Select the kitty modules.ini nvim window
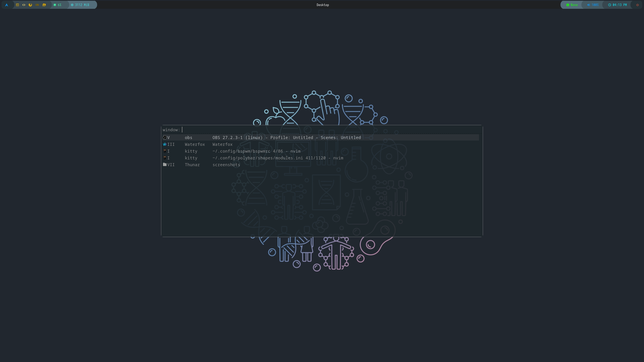Image resolution: width=644 pixels, height=362 pixels. click(277, 158)
